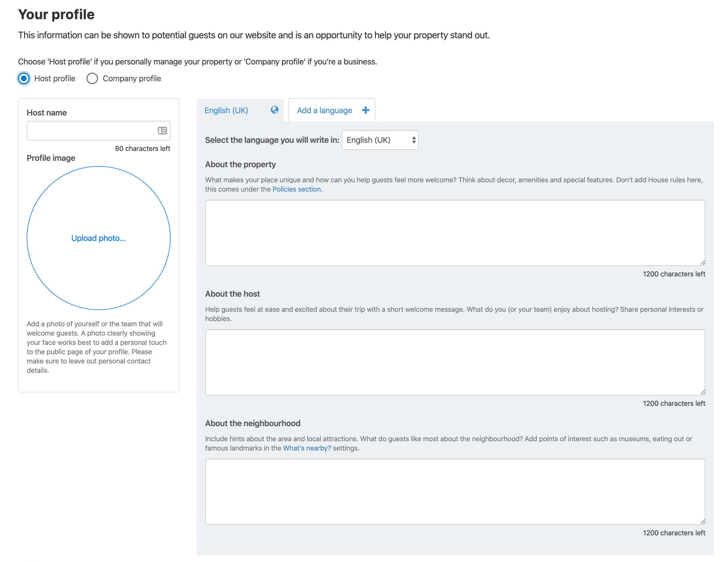The height and width of the screenshot is (562, 728).
Task: Click resize handle of About the neighbourhood box
Action: tap(702, 521)
